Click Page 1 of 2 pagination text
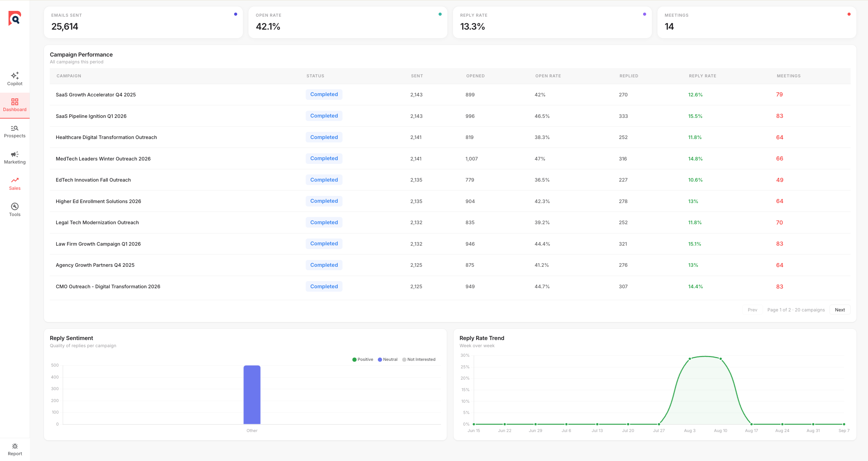The height and width of the screenshot is (461, 868). click(x=796, y=310)
